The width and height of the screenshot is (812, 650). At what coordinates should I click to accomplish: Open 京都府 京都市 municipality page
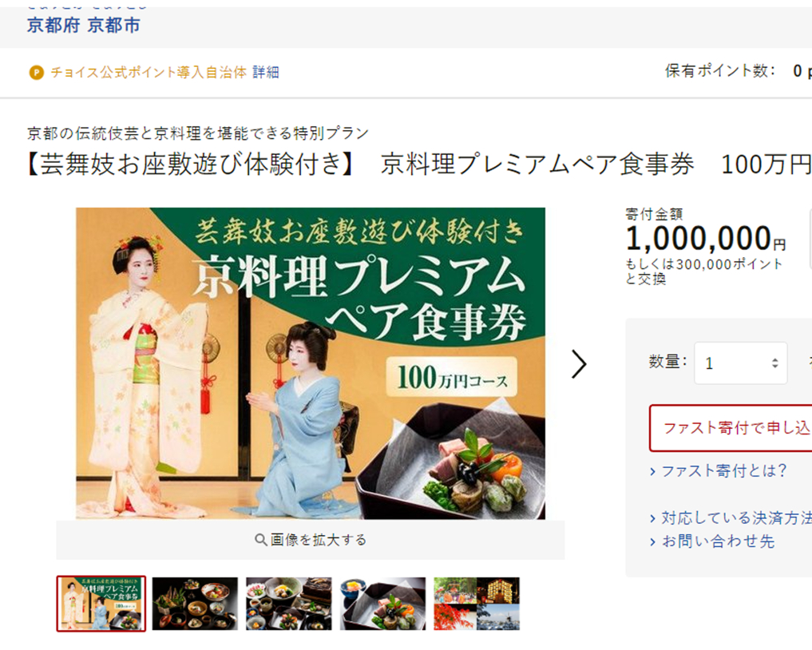[83, 25]
